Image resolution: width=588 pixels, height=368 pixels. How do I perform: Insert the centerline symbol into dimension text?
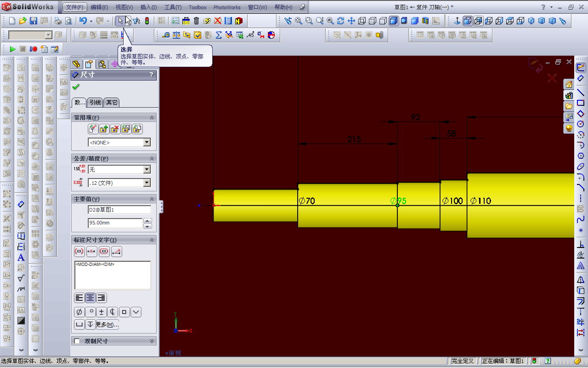click(113, 312)
